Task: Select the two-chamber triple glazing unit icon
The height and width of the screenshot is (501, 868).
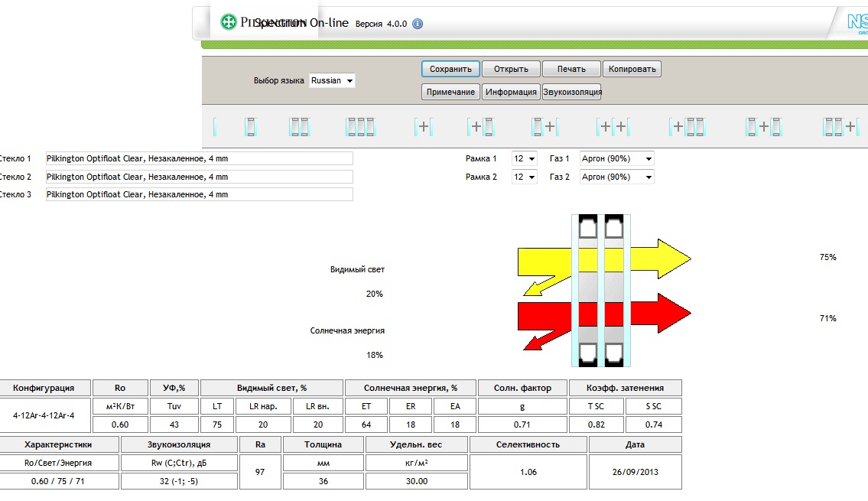Action: click(x=299, y=127)
